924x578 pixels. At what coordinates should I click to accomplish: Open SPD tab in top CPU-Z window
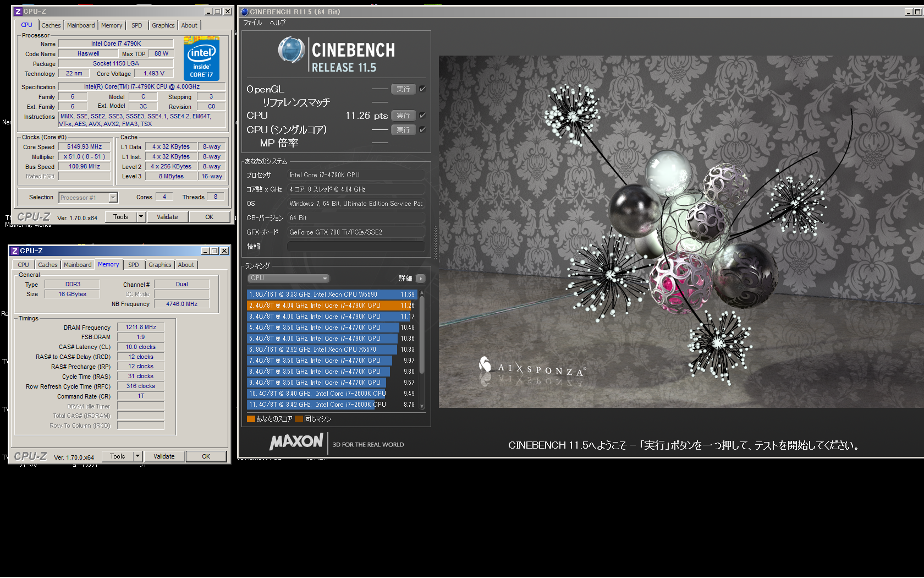(137, 25)
